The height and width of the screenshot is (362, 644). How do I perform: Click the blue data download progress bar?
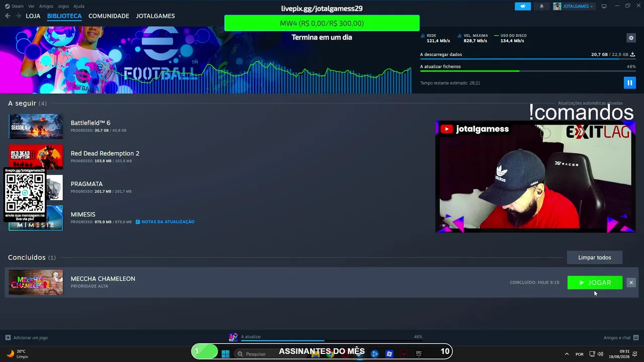tap(528, 59)
